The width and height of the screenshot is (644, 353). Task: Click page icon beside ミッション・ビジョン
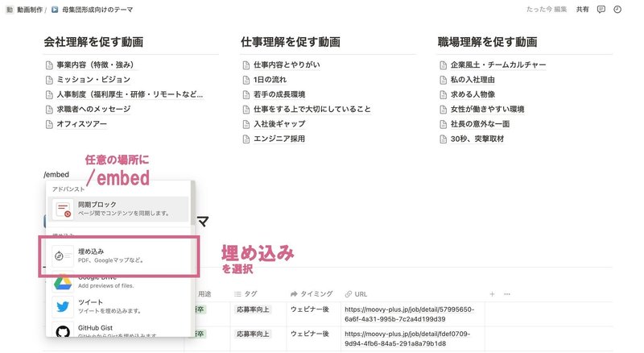click(49, 80)
